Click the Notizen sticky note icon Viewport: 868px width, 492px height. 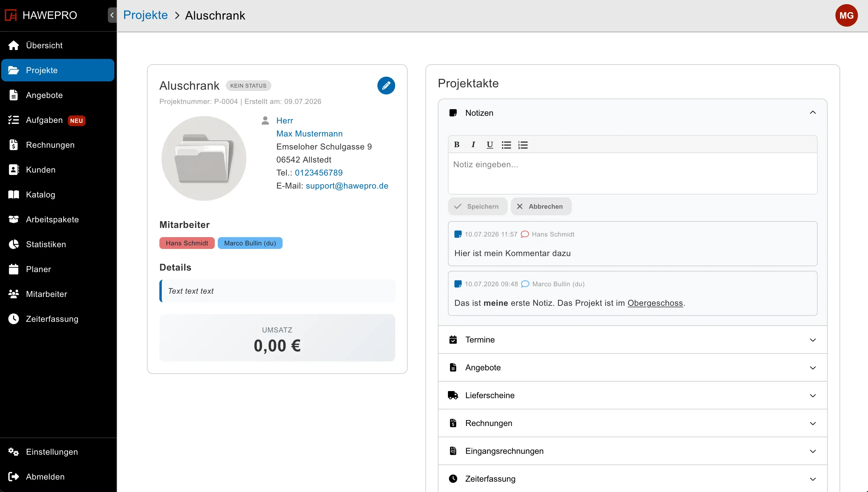[453, 113]
